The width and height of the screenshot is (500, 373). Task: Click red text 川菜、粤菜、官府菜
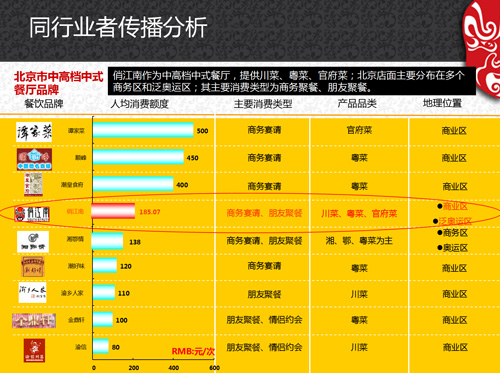(x=359, y=214)
